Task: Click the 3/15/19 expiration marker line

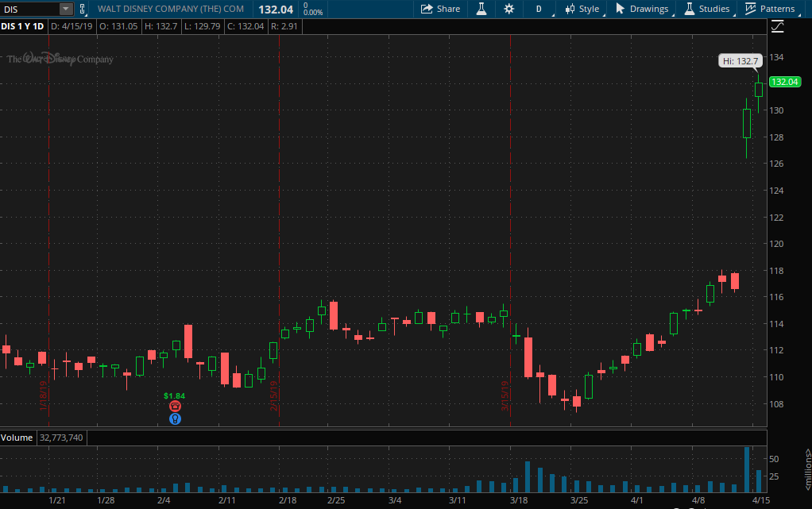Action: (511, 230)
